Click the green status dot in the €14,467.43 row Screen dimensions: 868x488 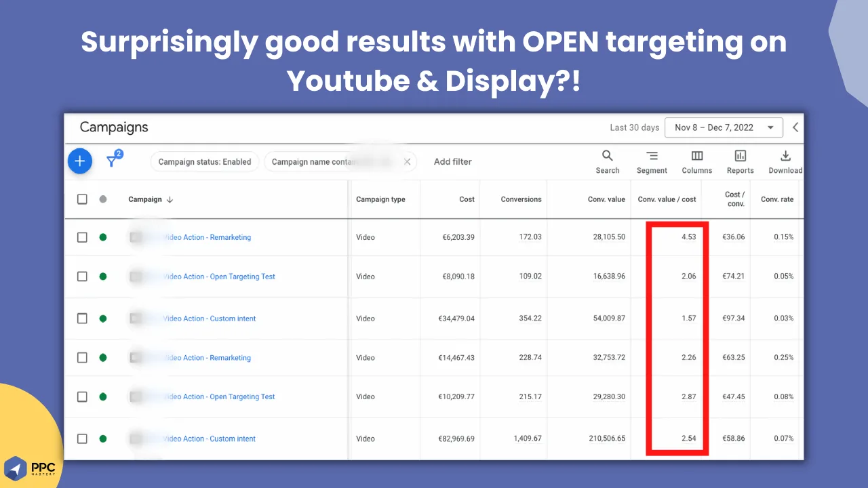[103, 358]
